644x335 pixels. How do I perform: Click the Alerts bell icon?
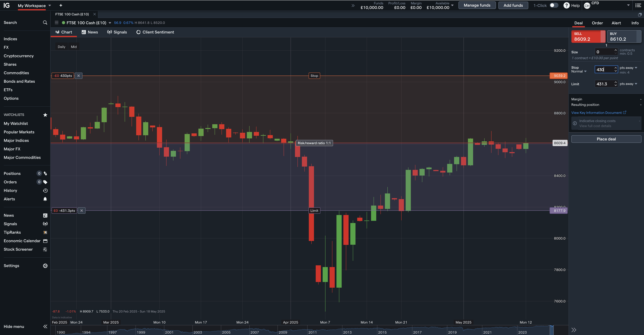click(x=45, y=199)
